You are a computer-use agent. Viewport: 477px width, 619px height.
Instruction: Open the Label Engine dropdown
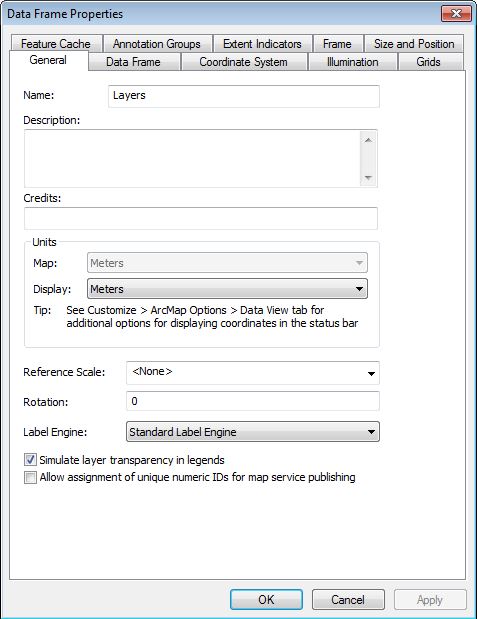(x=253, y=431)
